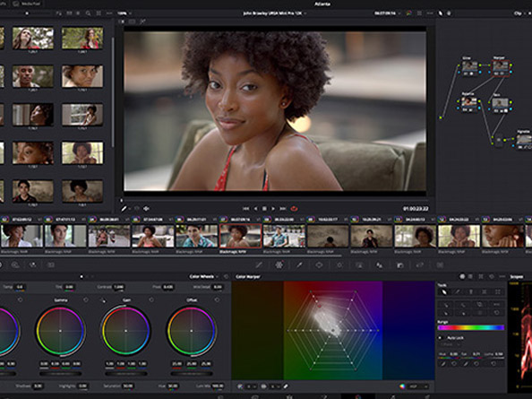
Task: Toggle the colorful bypass grades icon
Action: point(409,13)
